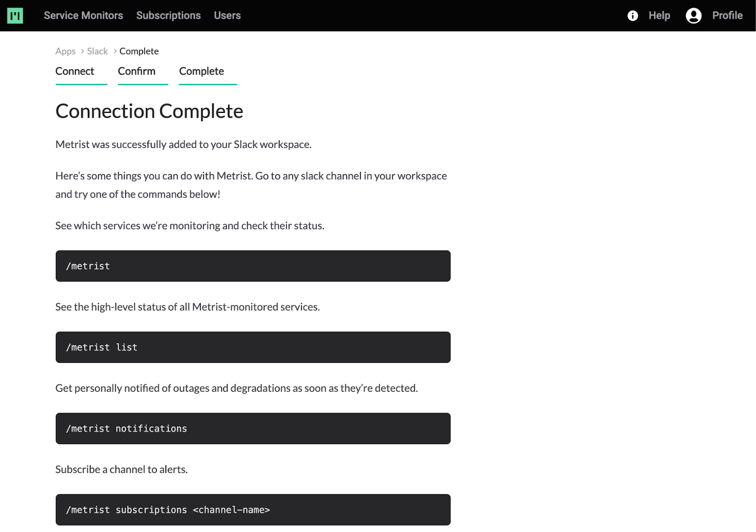Click the /metrist subscriptions <channel-name> block
Viewport: 756px width, 532px height.
(x=253, y=510)
